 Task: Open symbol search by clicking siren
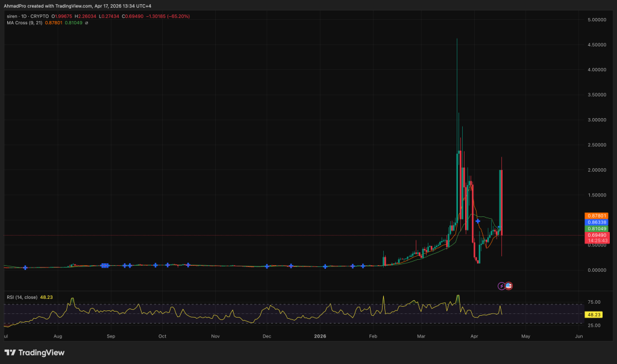(11, 17)
